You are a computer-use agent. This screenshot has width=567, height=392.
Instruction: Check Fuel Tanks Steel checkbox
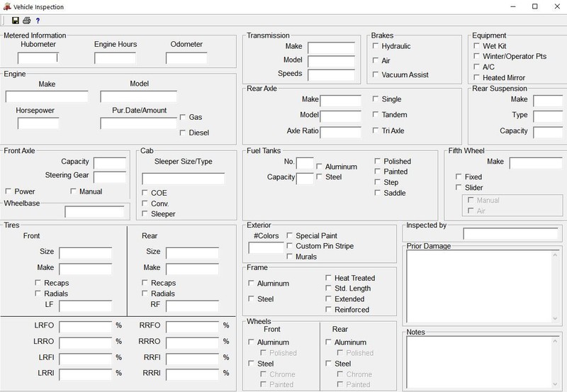pyautogui.click(x=319, y=177)
